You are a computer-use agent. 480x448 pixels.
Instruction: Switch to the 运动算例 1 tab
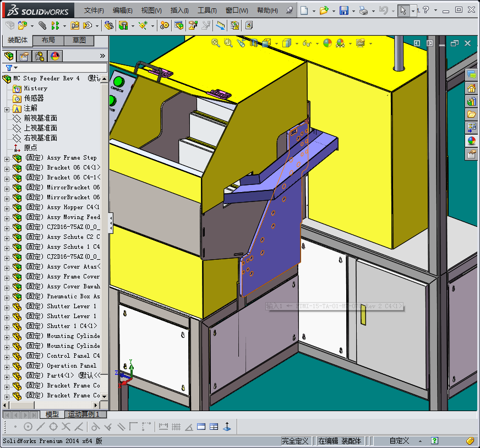click(86, 414)
